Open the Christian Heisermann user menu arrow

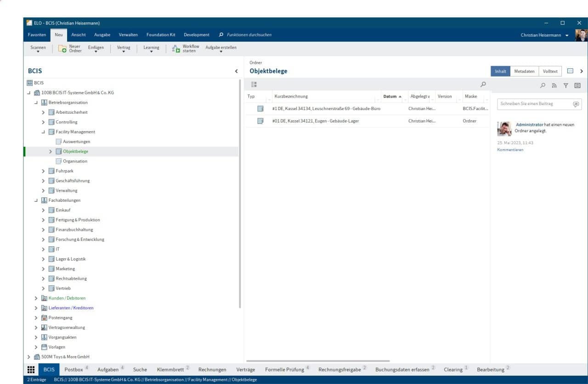point(567,35)
